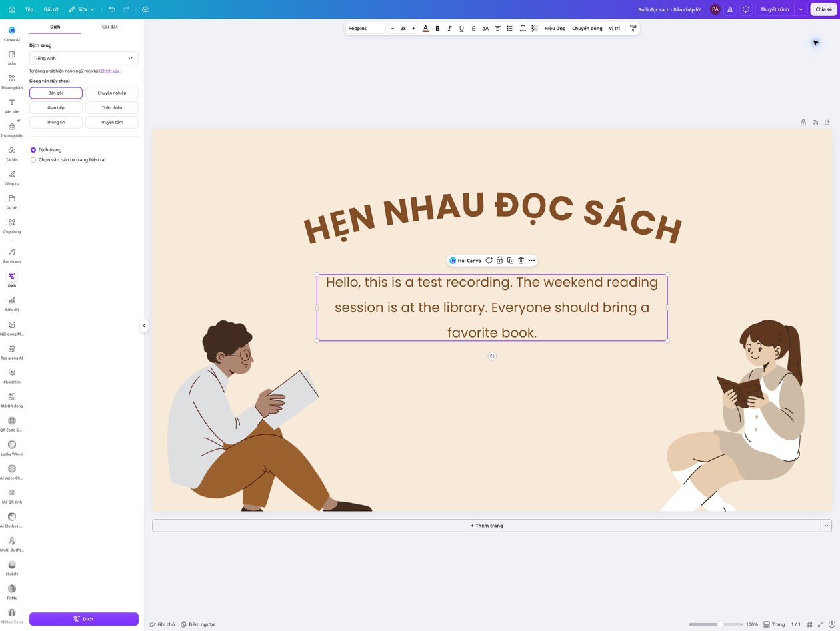This screenshot has height=631, width=840.
Task: Open the Lucky Wheel app
Action: click(x=12, y=448)
